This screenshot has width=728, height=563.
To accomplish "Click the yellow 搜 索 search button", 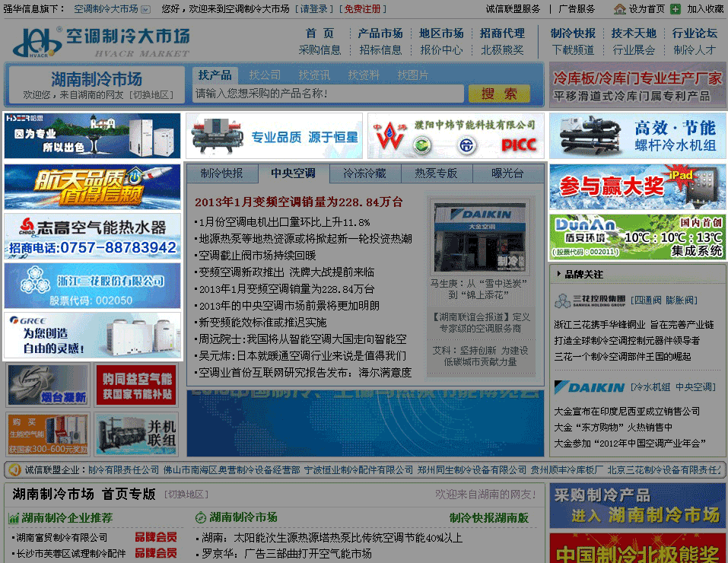I will point(500,94).
